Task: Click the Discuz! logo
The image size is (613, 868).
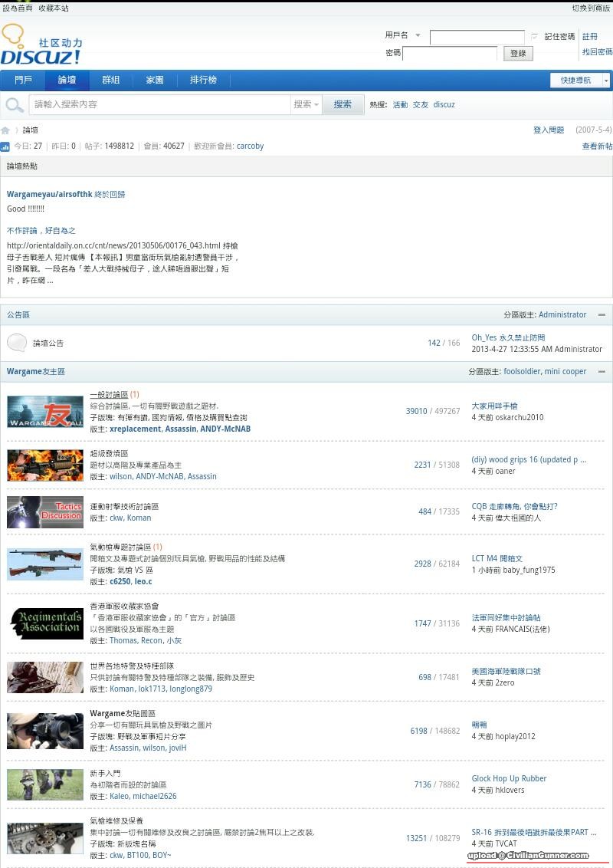Action: tap(41, 45)
